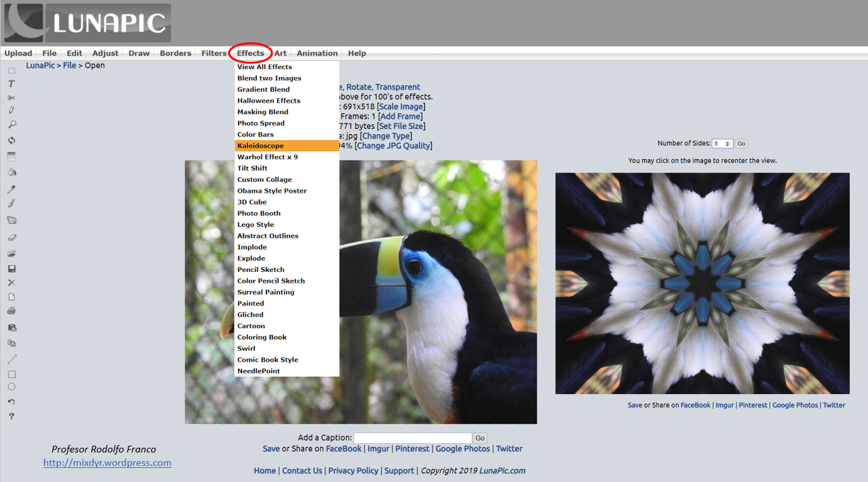The height and width of the screenshot is (482, 868).
Task: Click the magnifying glass zoom tool
Action: pos(11,125)
